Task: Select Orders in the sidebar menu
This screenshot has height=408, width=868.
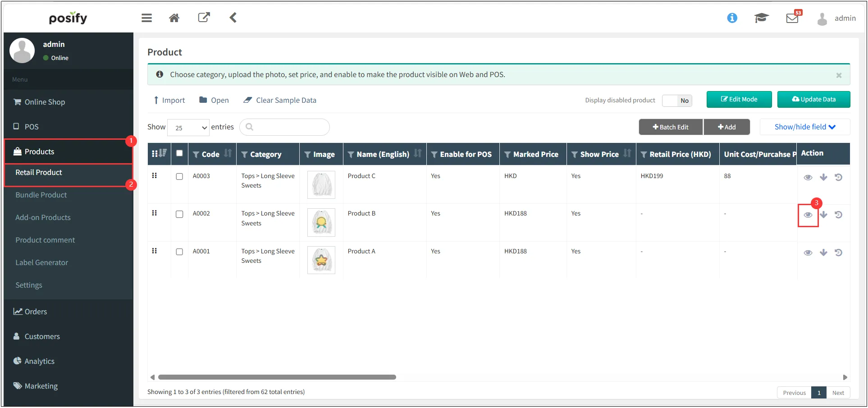Action: tap(36, 312)
